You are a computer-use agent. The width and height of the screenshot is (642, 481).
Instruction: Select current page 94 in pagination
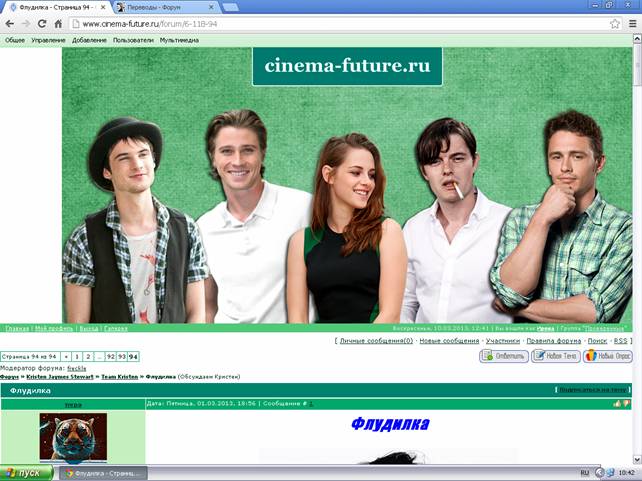point(133,357)
